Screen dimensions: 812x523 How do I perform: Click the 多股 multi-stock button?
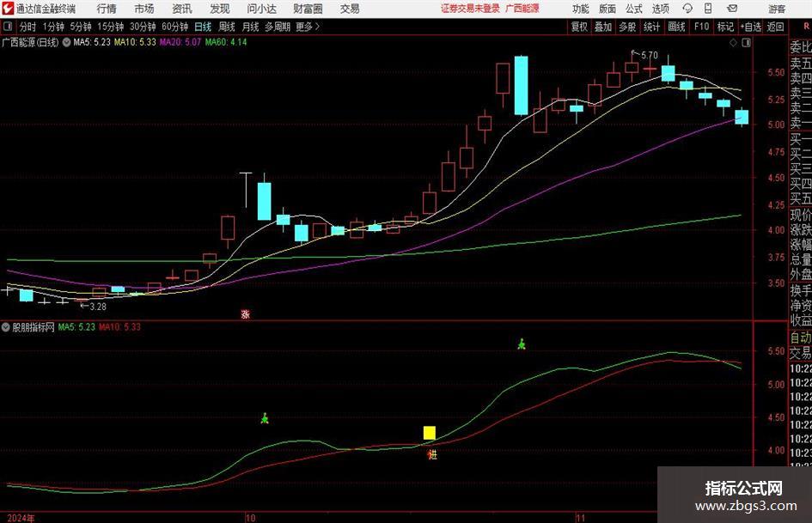pos(627,27)
